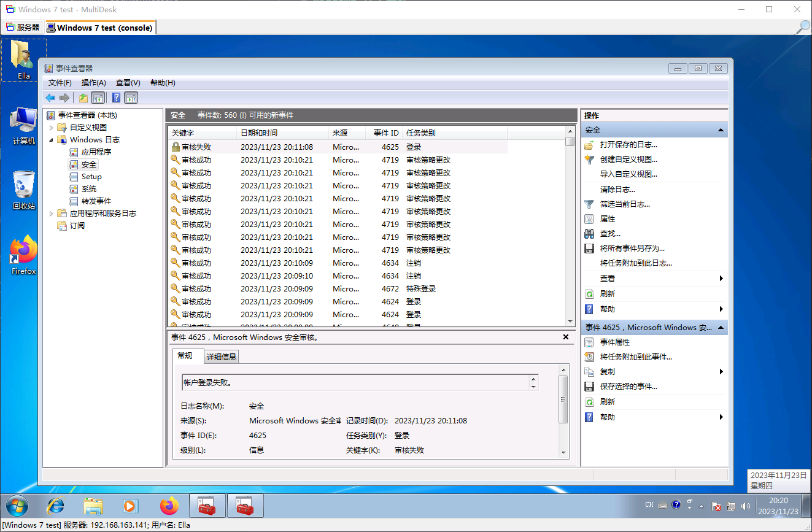This screenshot has height=532, width=812.
Task: Select the 审核失败 event 4625 row
Action: pos(338,147)
